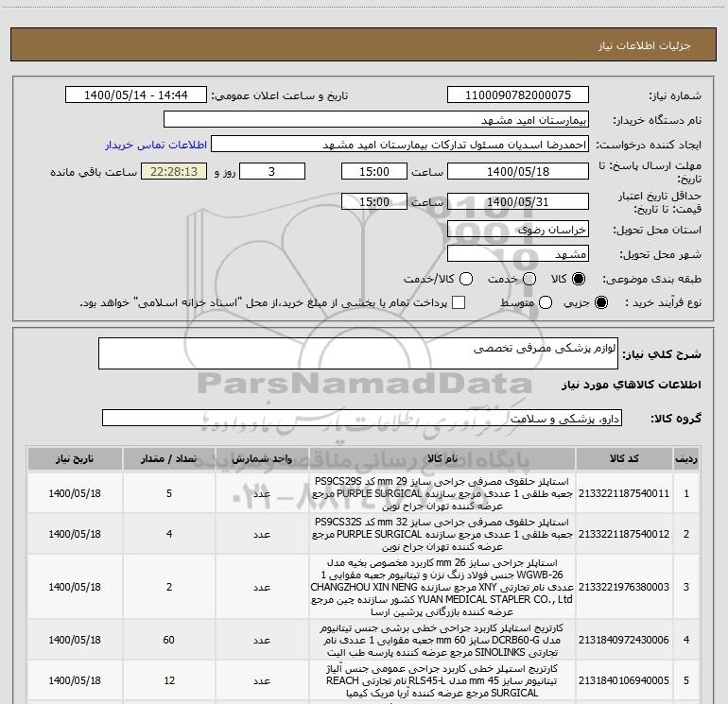Click product code 213322976380003
Image resolution: width=728 pixels, height=704 pixels.
[624, 587]
